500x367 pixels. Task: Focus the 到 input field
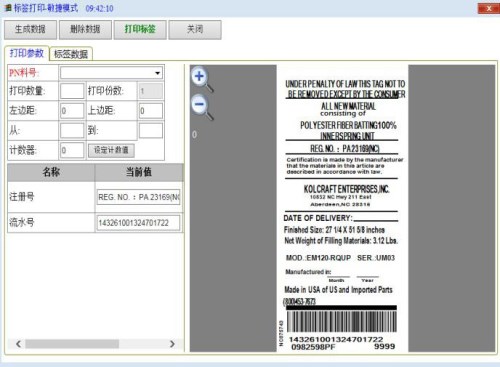tap(151, 130)
